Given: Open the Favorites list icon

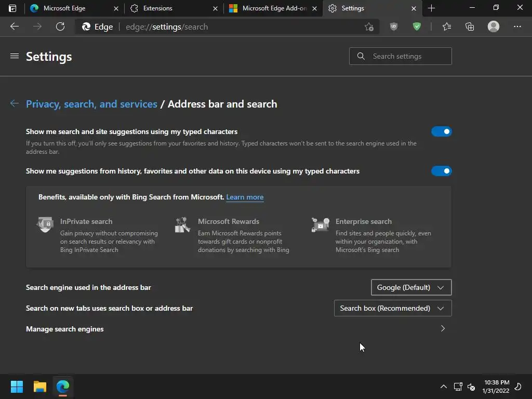Looking at the screenshot, I should click(447, 26).
